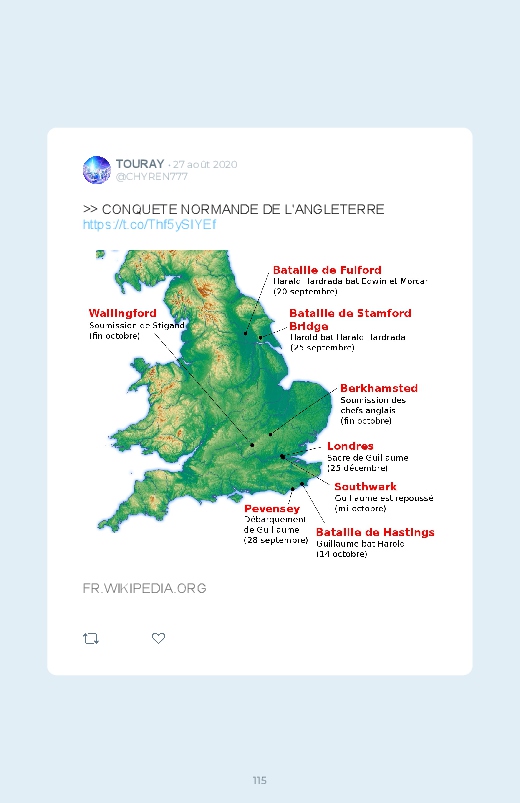Click the Southwark label on map
520x803 pixels.
pyautogui.click(x=365, y=487)
